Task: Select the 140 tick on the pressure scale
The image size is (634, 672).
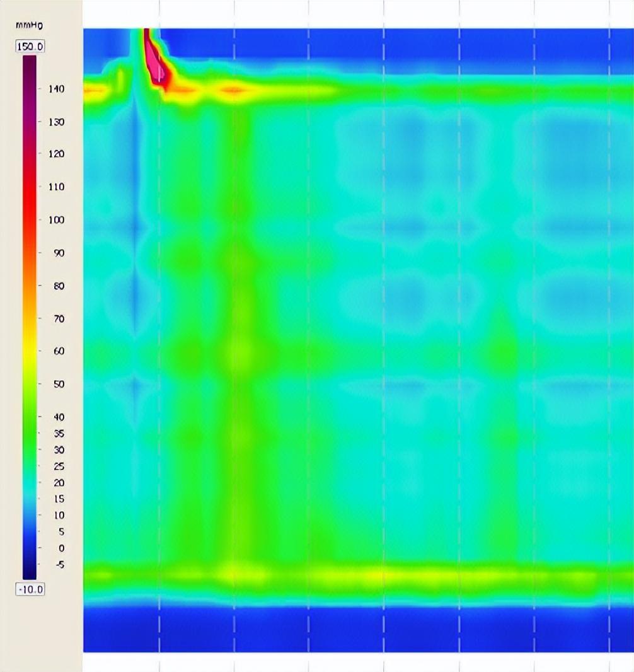Action: [x=57, y=89]
